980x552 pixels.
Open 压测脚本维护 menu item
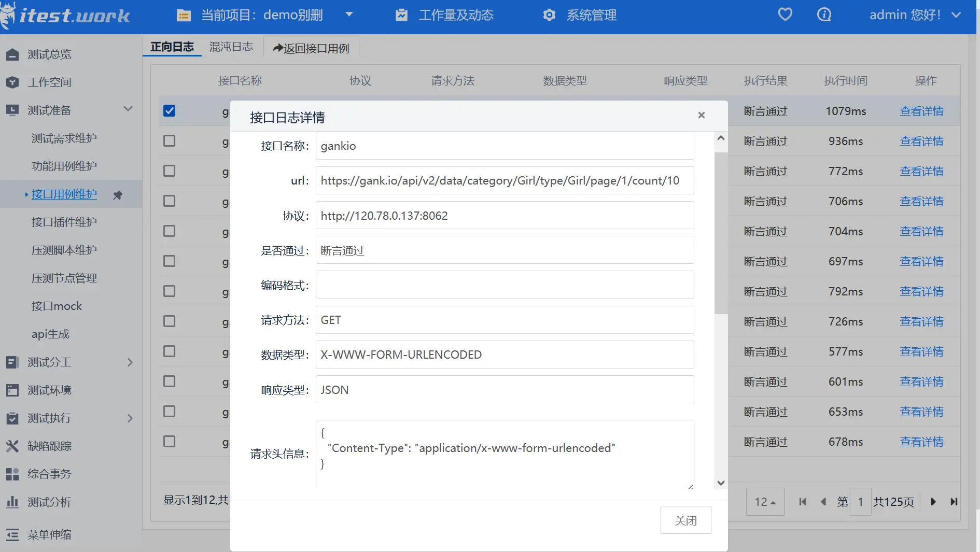point(64,250)
